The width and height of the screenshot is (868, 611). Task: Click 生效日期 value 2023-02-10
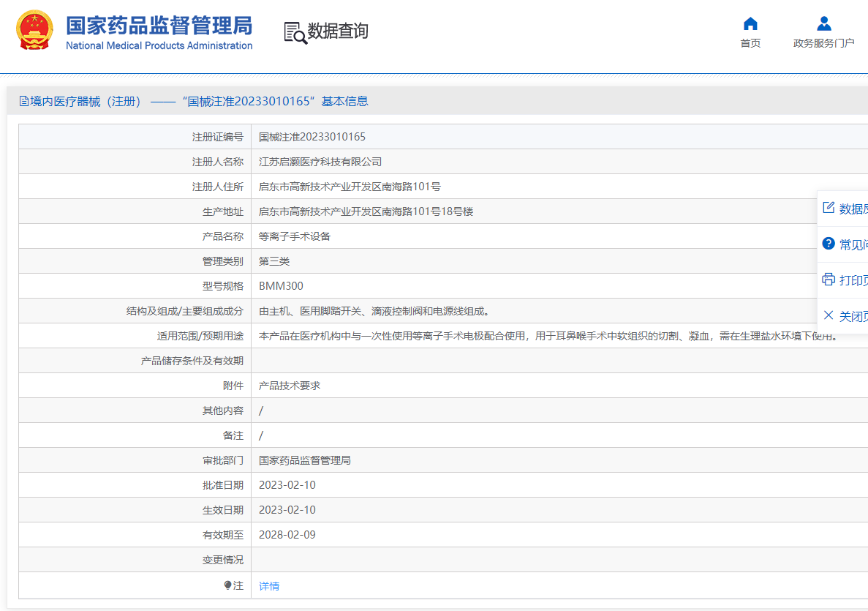287,510
